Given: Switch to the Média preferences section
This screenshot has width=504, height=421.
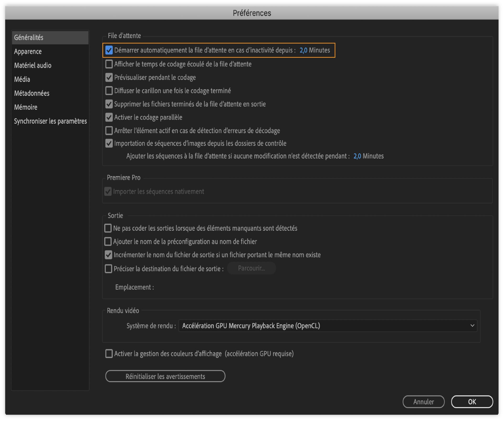Looking at the screenshot, I should click(22, 79).
